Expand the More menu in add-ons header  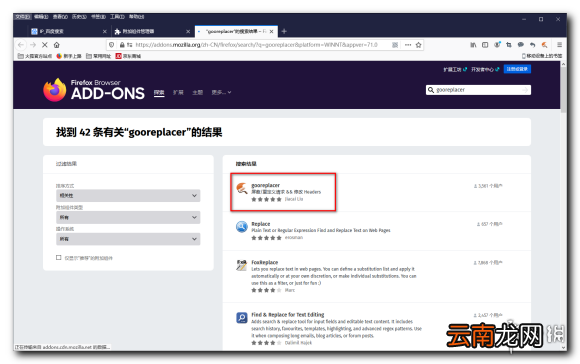(x=221, y=92)
